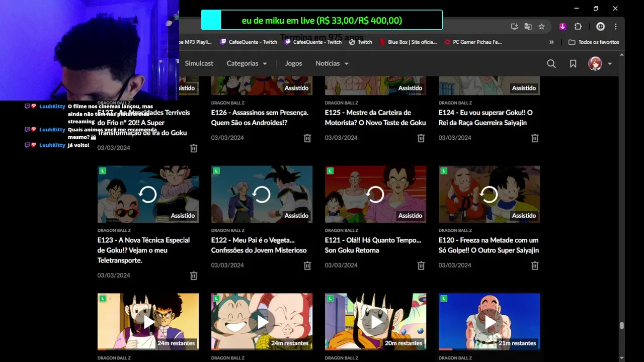
Task: Bookmark this page star icon
Action: tap(541, 27)
